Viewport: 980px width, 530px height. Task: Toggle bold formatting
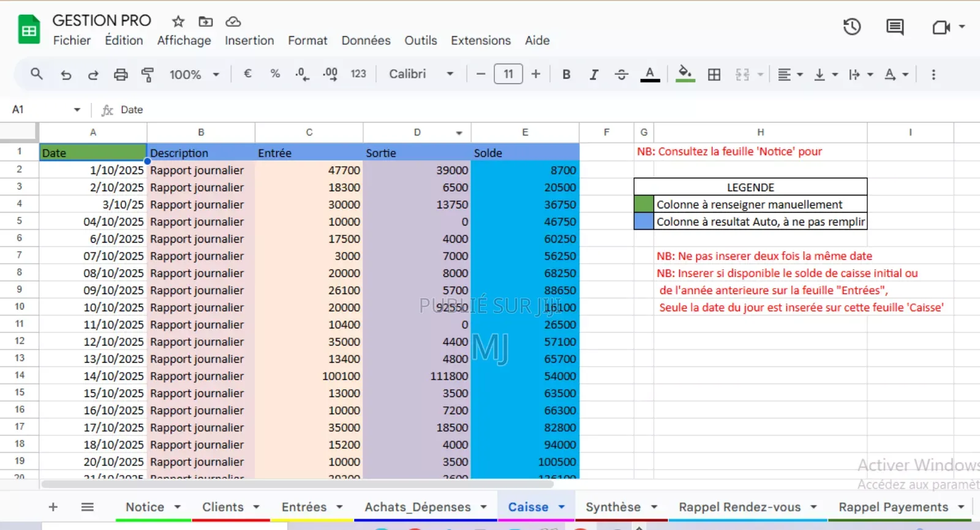(x=567, y=75)
